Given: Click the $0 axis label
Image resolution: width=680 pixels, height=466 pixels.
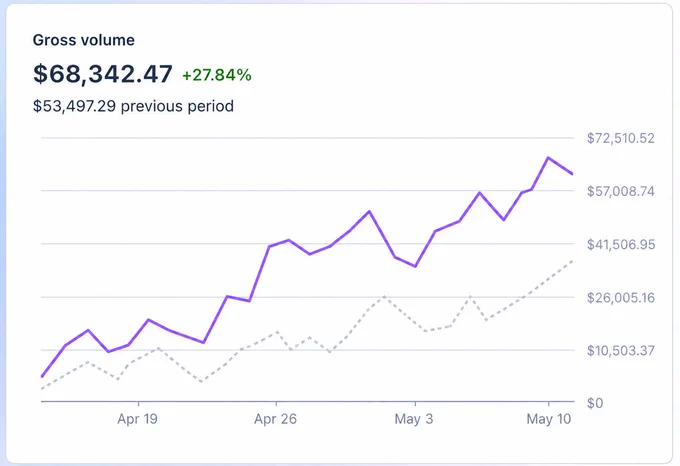Looking at the screenshot, I should 595,403.
